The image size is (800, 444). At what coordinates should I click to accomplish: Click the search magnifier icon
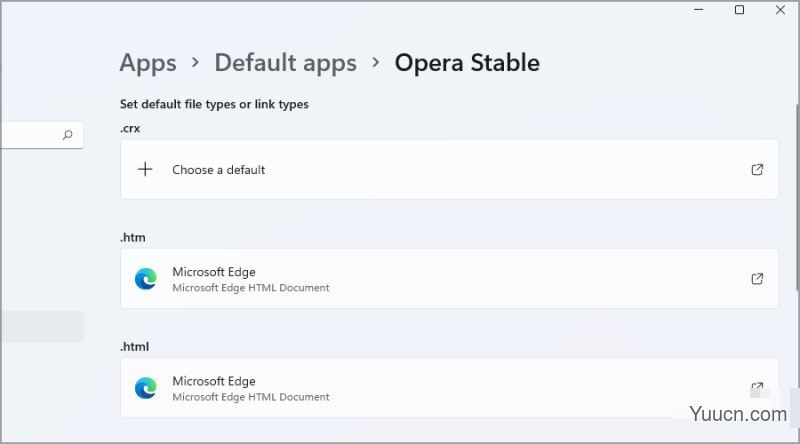pos(67,135)
